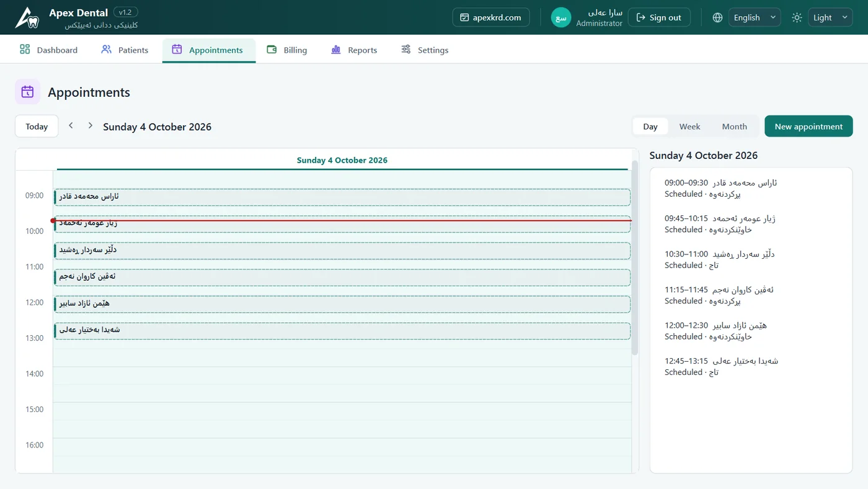Click the calendar vertical scrollbar
Screen dimensions: 868x489
tap(634, 258)
